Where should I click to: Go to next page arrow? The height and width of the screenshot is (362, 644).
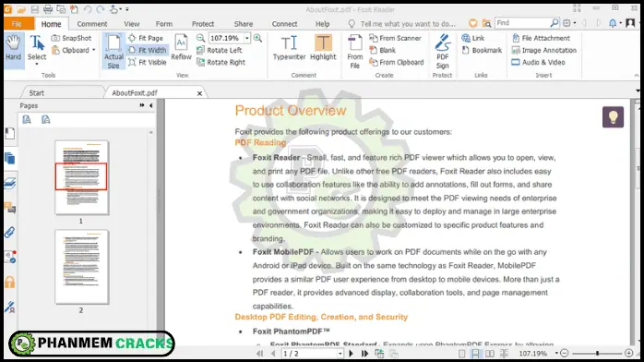click(x=352, y=354)
